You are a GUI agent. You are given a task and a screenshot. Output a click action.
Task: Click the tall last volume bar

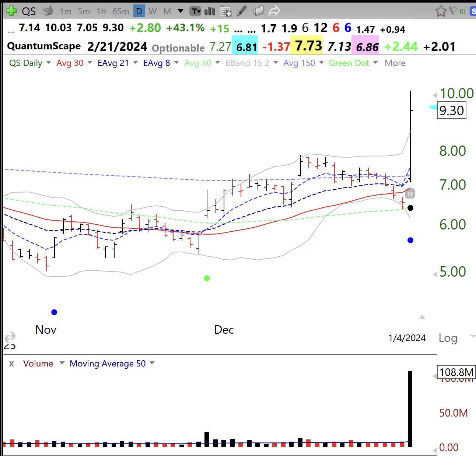pos(410,408)
